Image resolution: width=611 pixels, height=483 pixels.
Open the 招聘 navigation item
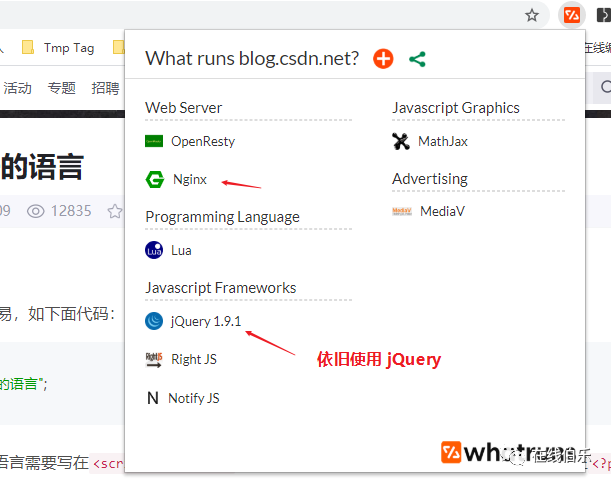105,88
